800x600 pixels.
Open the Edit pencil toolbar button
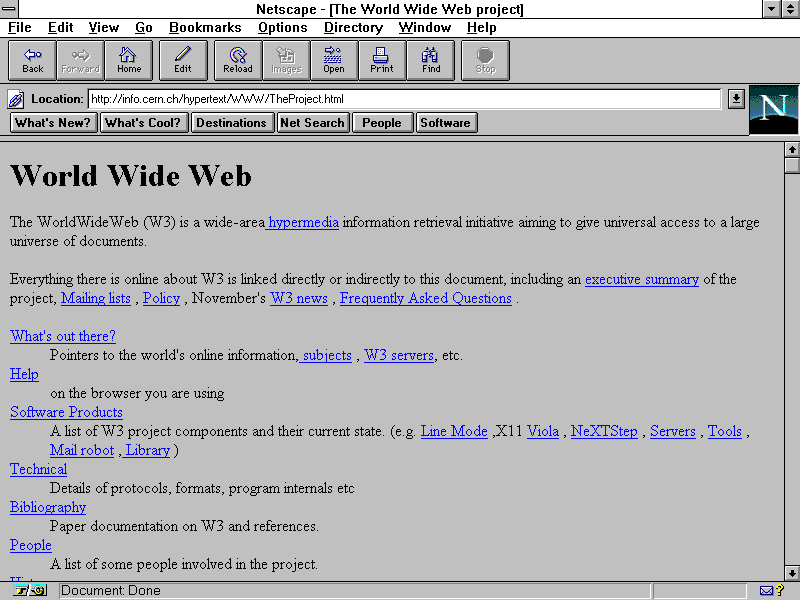pyautogui.click(x=183, y=61)
